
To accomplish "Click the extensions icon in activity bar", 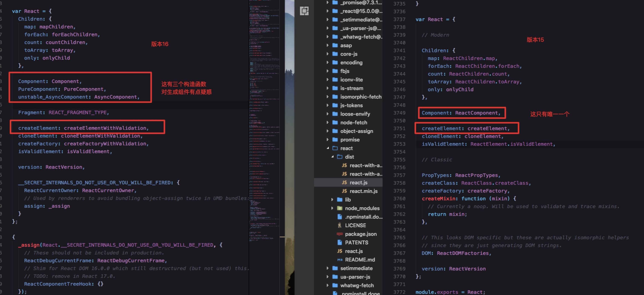I will pyautogui.click(x=304, y=11).
